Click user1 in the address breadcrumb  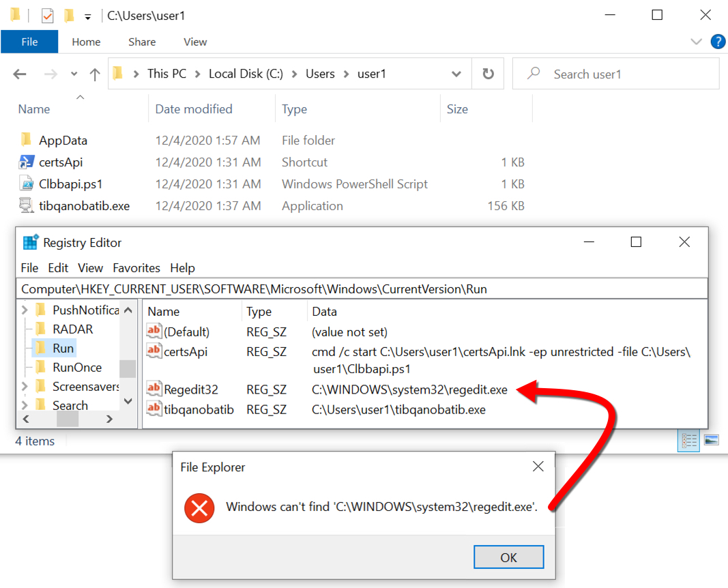click(371, 74)
